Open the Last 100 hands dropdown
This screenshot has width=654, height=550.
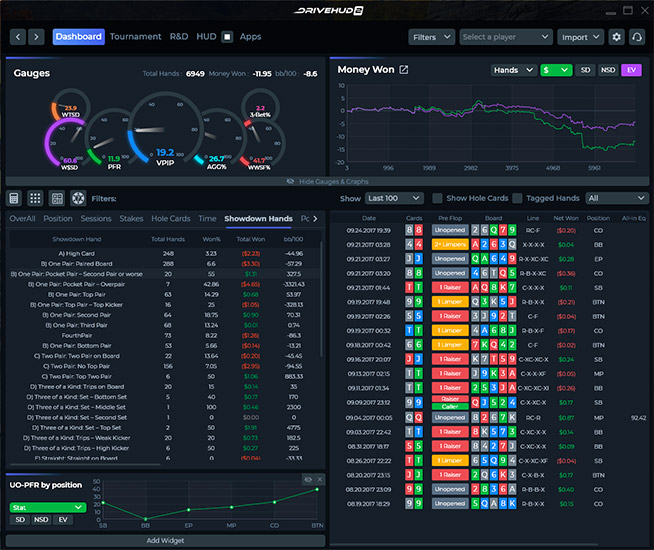tap(394, 198)
